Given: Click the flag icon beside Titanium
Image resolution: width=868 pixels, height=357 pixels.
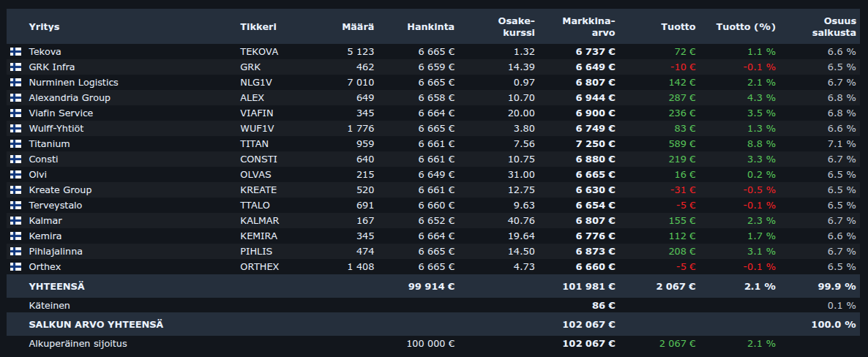Looking at the screenshot, I should [x=15, y=144].
